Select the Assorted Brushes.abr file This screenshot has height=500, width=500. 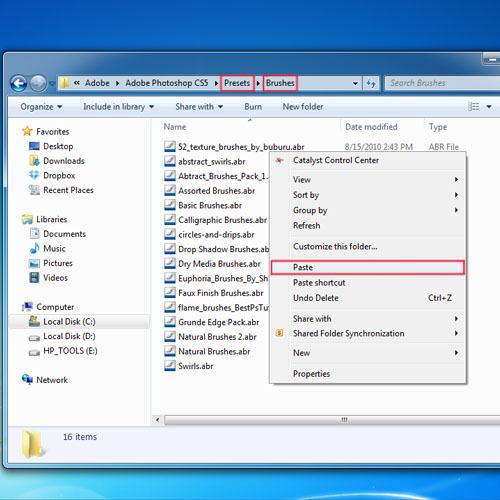tap(210, 191)
